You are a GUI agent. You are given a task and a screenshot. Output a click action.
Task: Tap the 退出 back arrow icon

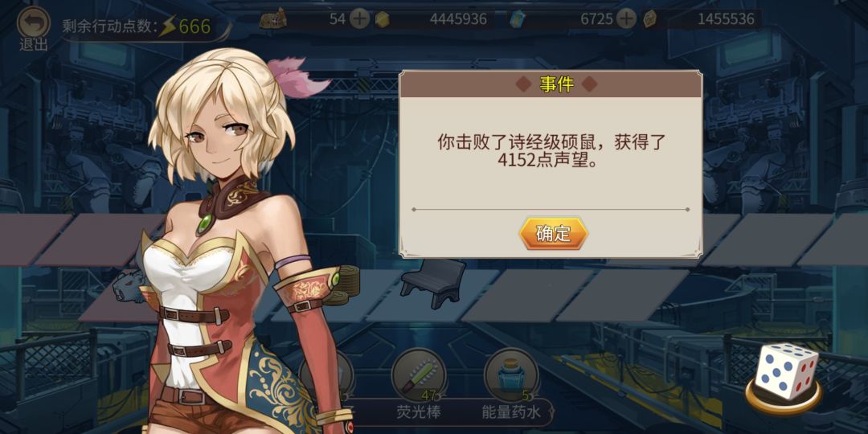point(33,23)
